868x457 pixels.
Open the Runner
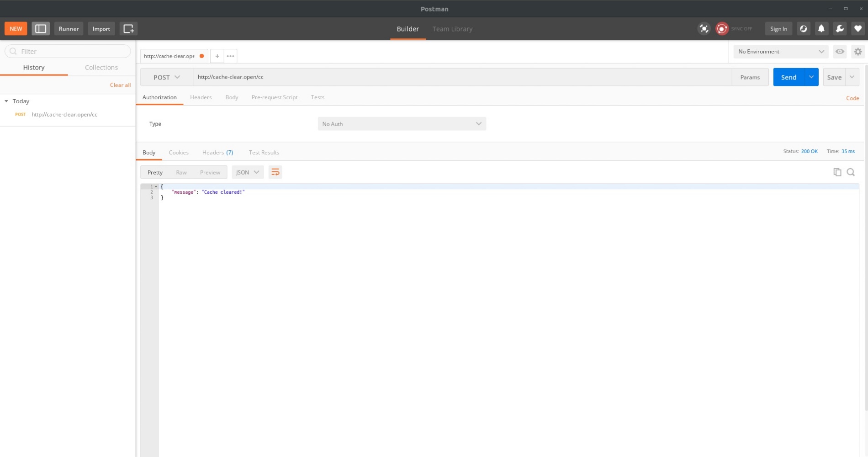point(69,28)
